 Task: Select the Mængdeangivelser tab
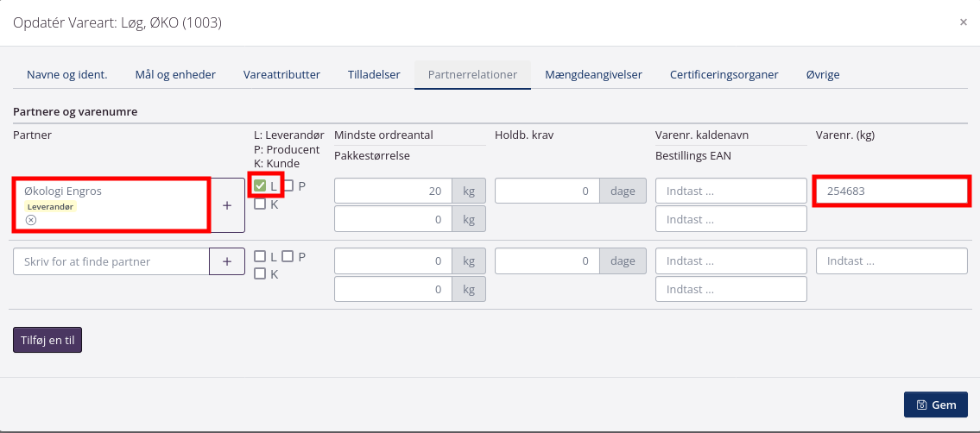[593, 74]
